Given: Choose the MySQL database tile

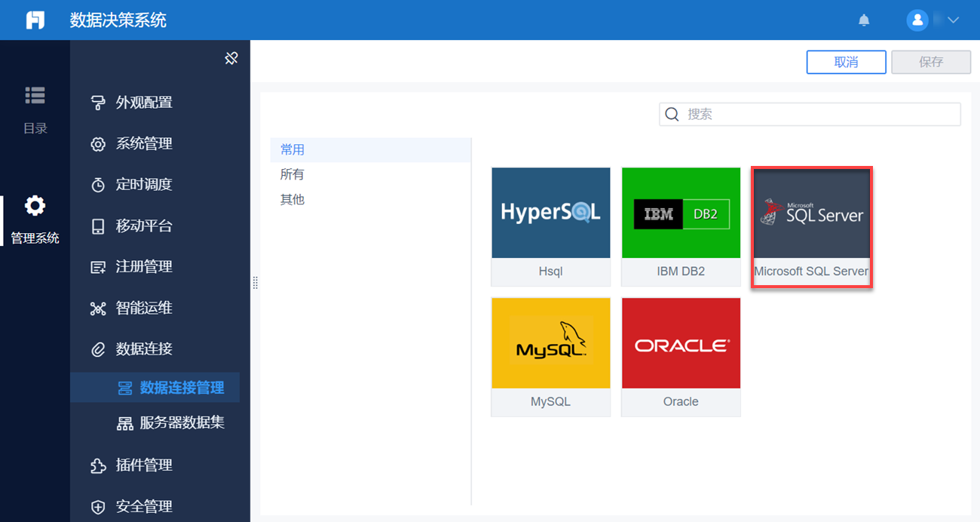Looking at the screenshot, I should (x=551, y=357).
